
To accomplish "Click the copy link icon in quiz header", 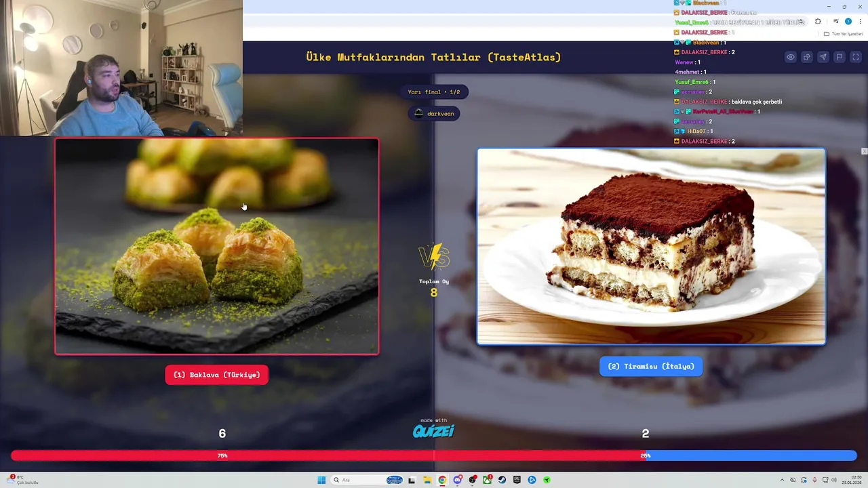I will tap(807, 57).
